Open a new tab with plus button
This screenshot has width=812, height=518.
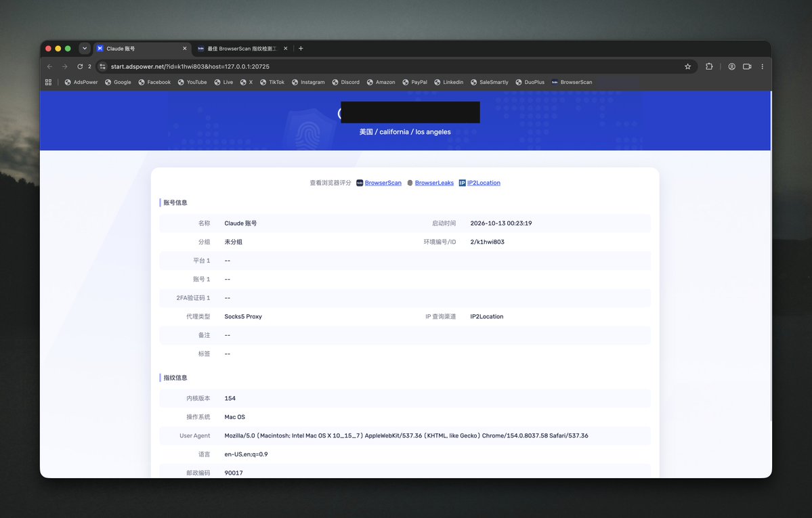click(301, 48)
